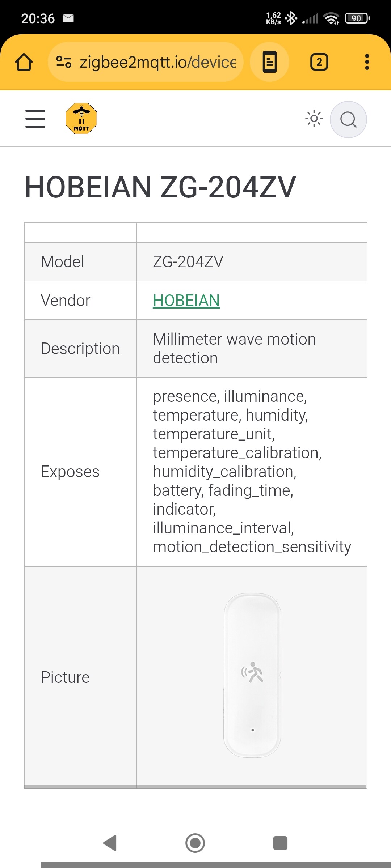
Task: Tap the mail notification icon in status bar
Action: (68, 18)
